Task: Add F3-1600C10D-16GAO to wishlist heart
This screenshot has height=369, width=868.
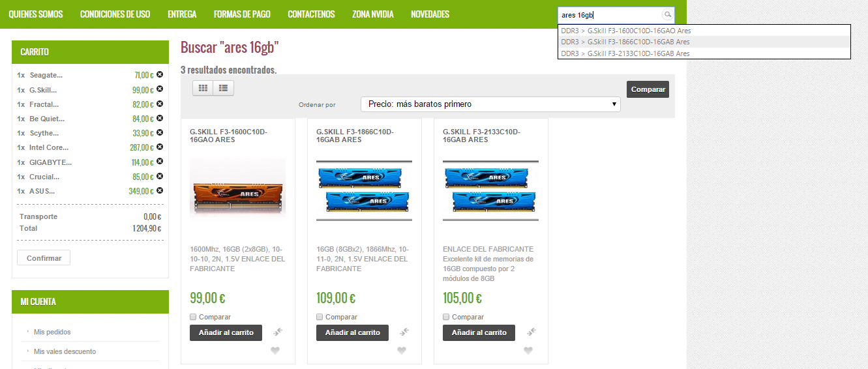Action: pos(275,350)
